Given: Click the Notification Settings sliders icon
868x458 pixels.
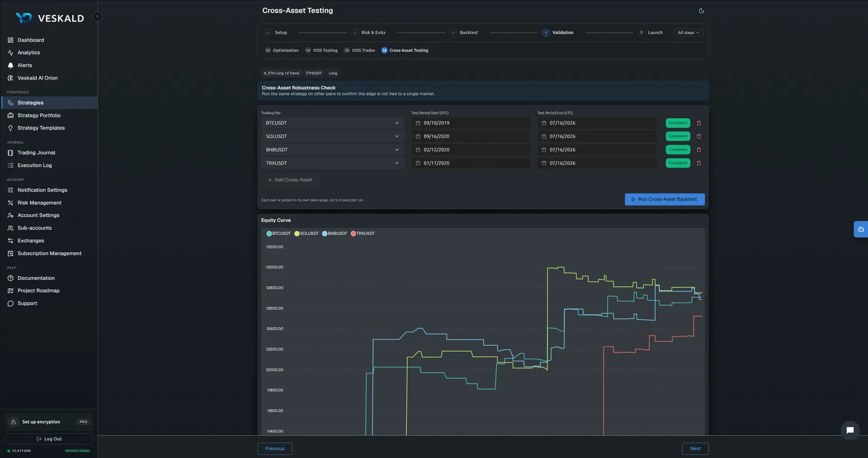Looking at the screenshot, I should tap(10, 190).
